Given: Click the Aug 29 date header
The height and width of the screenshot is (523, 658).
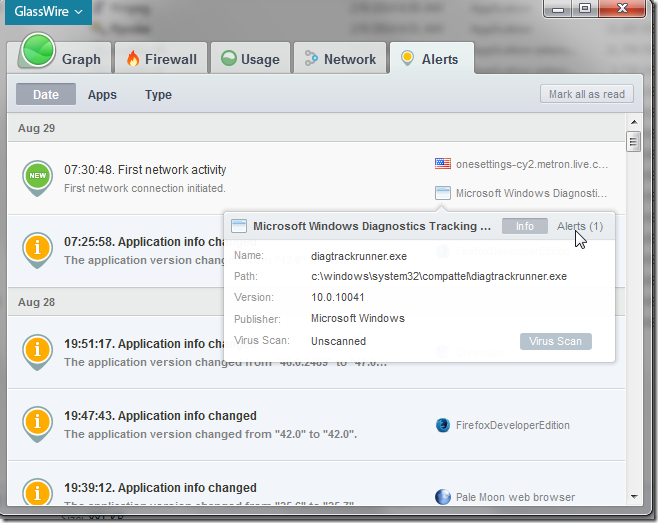Looking at the screenshot, I should click(x=316, y=128).
